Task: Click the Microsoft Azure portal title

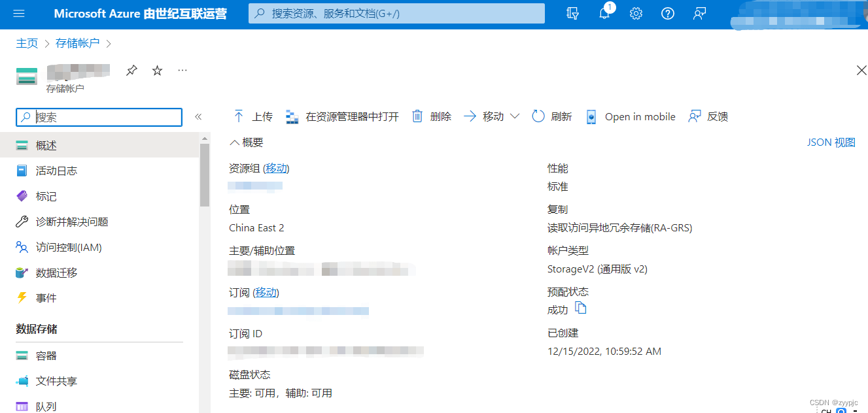Action: tap(140, 14)
